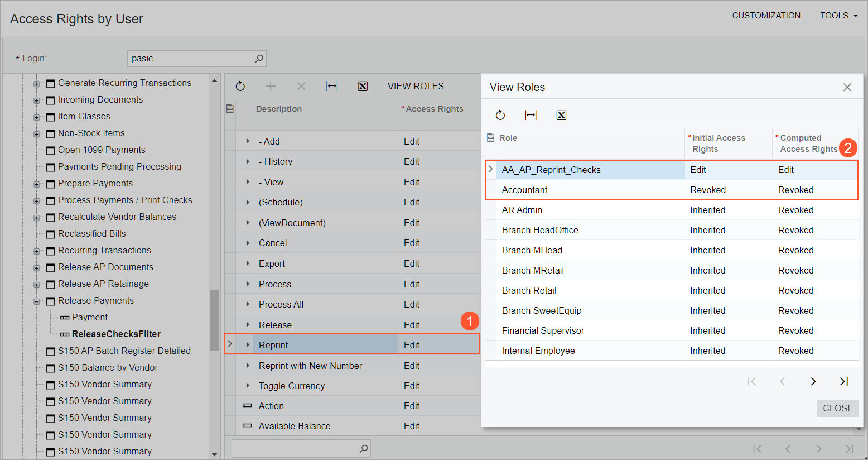This screenshot has width=868, height=460.
Task: Click the search box below the grid
Action: click(x=296, y=448)
